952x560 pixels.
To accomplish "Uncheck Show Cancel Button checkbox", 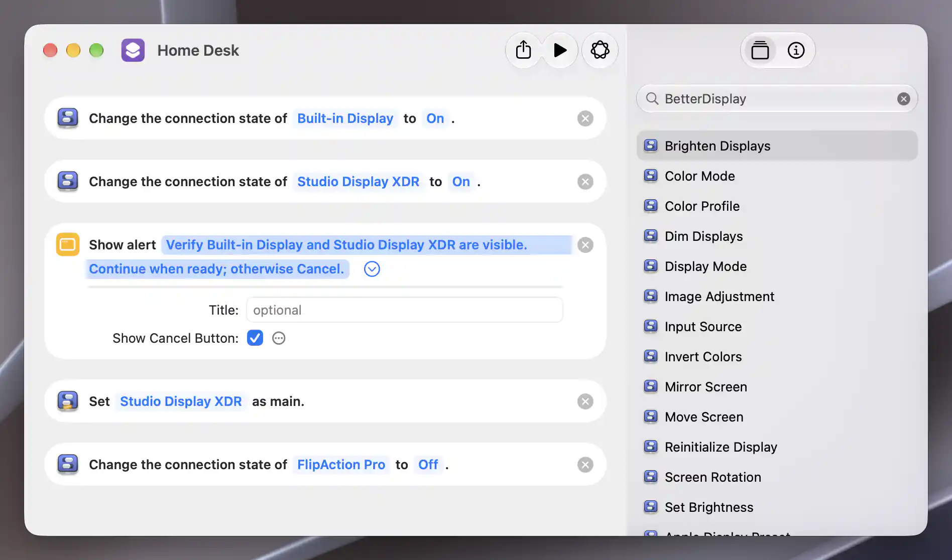I will point(255,338).
